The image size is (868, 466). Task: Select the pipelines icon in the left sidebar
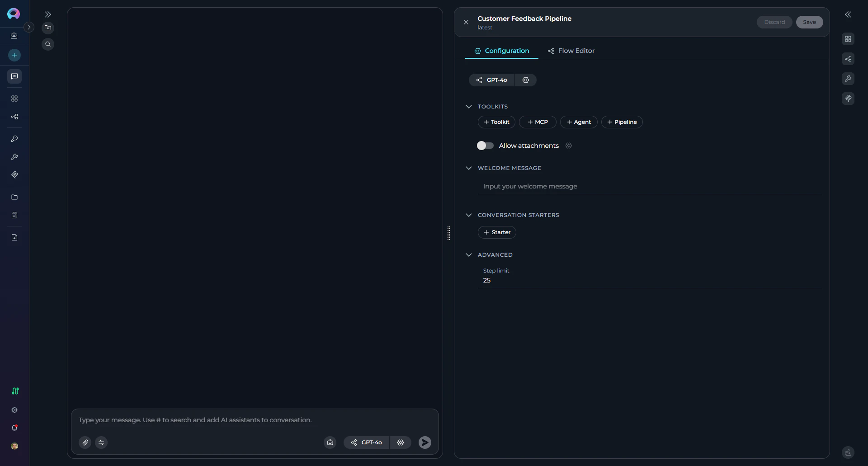coord(14,117)
